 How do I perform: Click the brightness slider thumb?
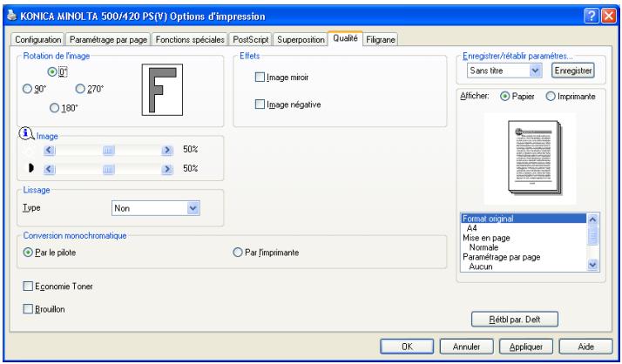pyautogui.click(x=108, y=150)
